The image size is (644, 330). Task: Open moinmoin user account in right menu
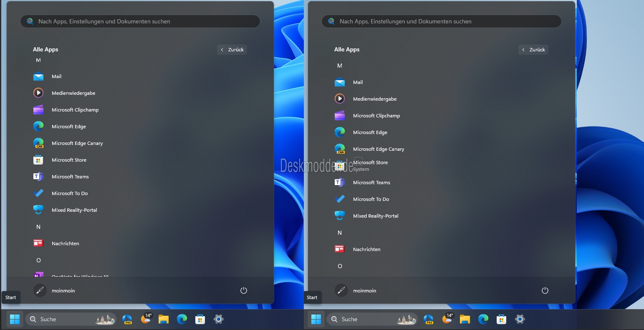[x=356, y=290]
